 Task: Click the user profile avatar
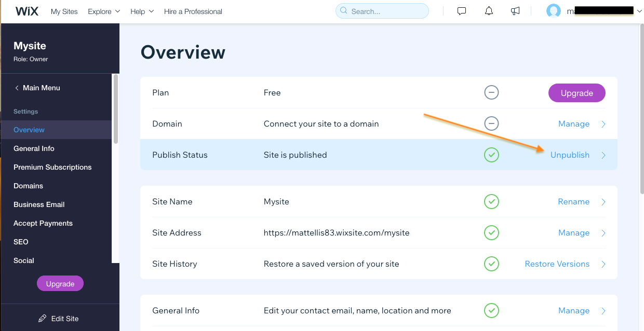click(x=554, y=11)
